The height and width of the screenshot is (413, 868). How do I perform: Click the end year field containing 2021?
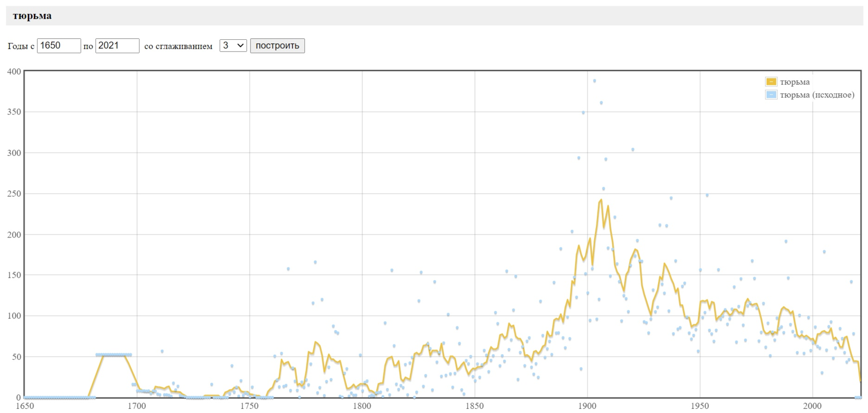[x=117, y=45]
